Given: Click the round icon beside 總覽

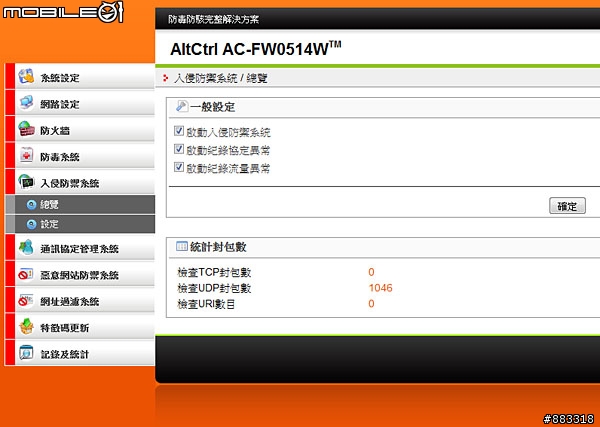Looking at the screenshot, I should pos(31,205).
